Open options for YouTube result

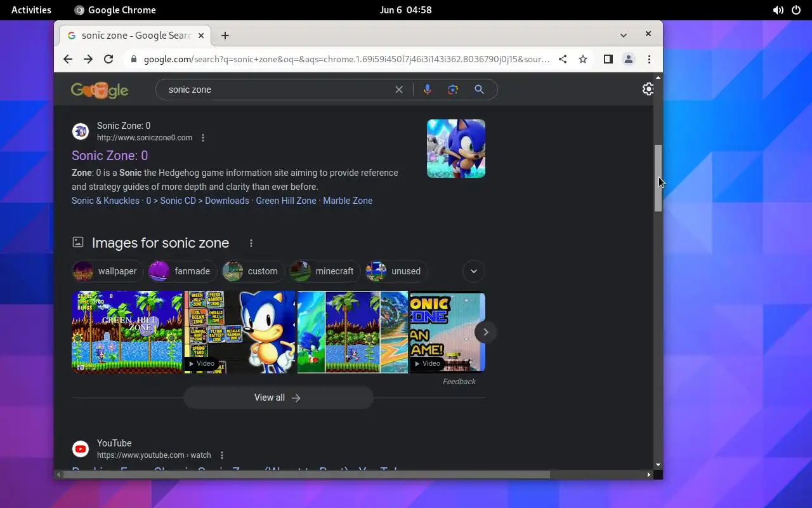222,455
